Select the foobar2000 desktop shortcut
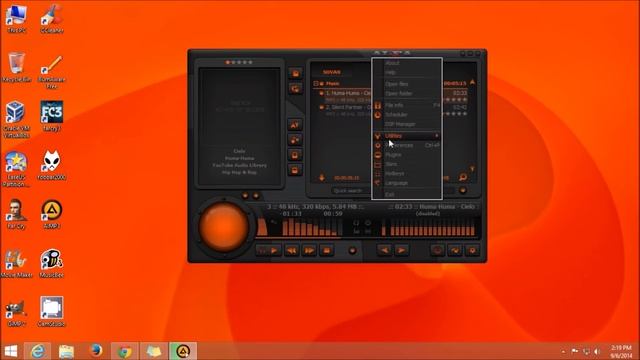 point(52,166)
